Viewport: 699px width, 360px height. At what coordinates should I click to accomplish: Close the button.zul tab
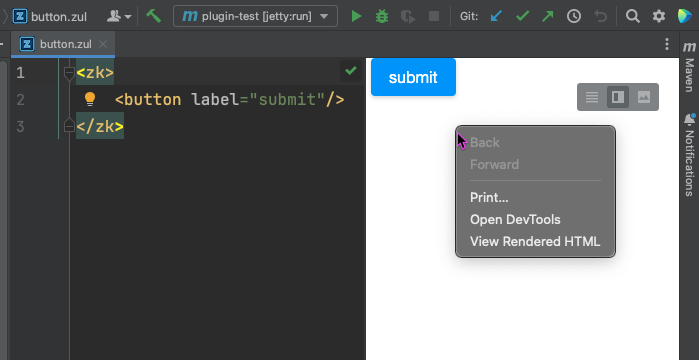[x=103, y=44]
